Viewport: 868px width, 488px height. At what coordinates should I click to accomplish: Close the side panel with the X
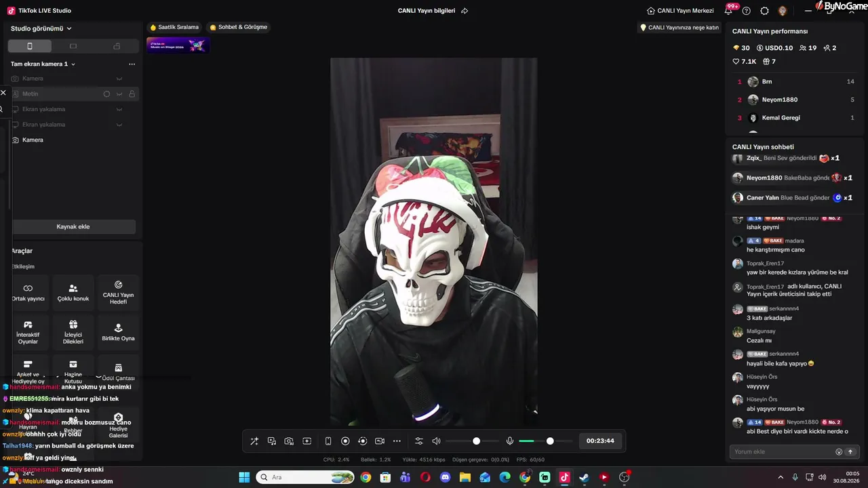pos(3,93)
